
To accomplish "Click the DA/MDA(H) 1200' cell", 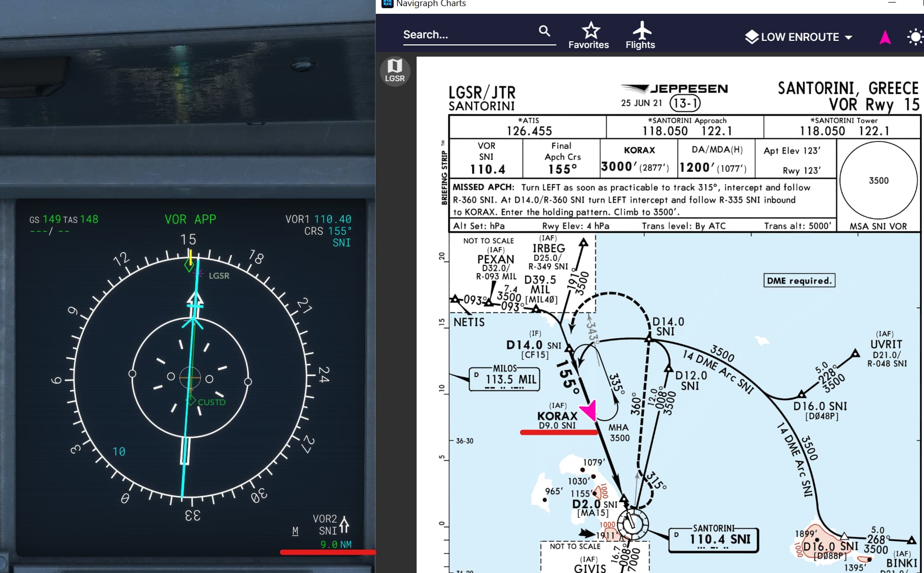I will coord(716,158).
